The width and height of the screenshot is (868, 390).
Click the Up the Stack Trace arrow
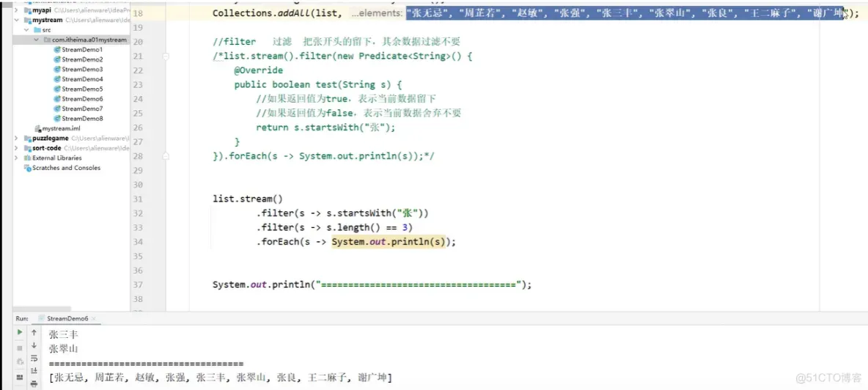click(34, 333)
